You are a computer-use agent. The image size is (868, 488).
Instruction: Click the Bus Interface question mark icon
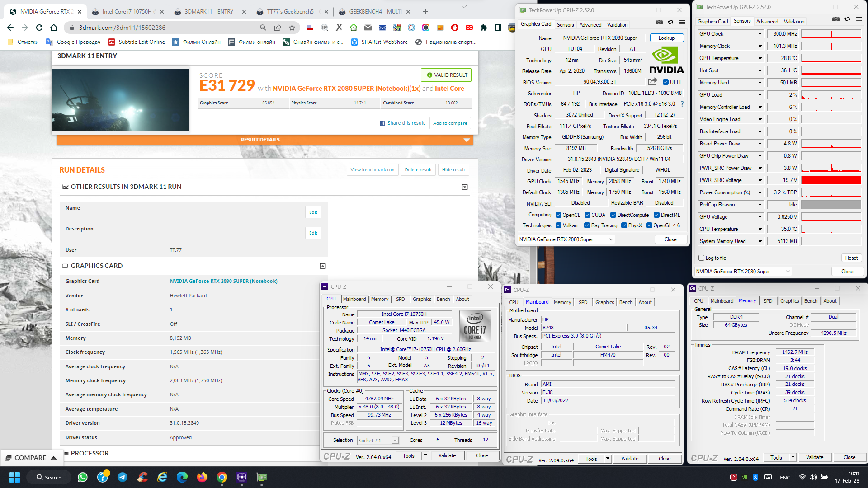[x=682, y=104]
